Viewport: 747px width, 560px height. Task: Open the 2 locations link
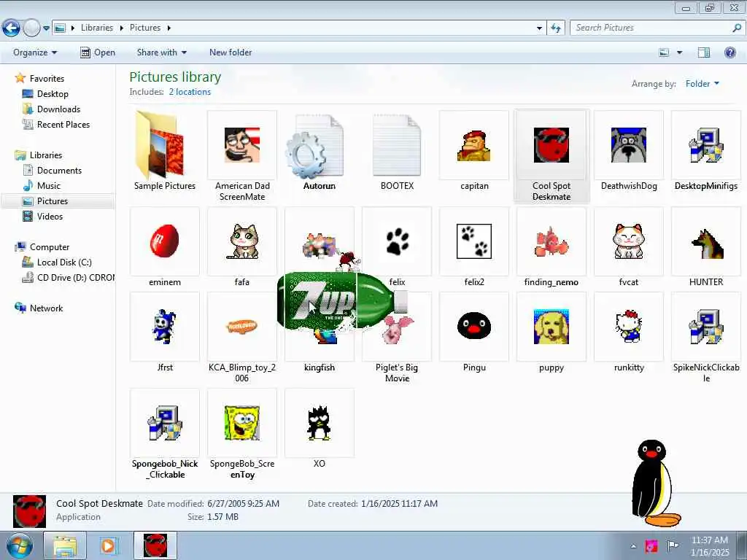(190, 92)
